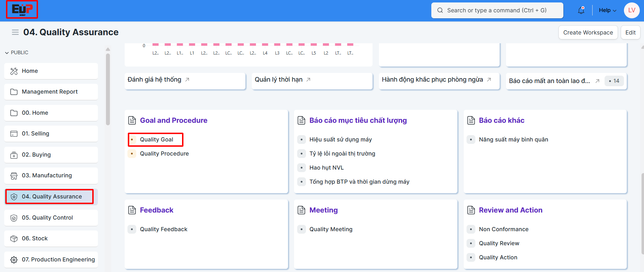Open the LV user avatar menu
This screenshot has width=644, height=272.
[x=632, y=11]
